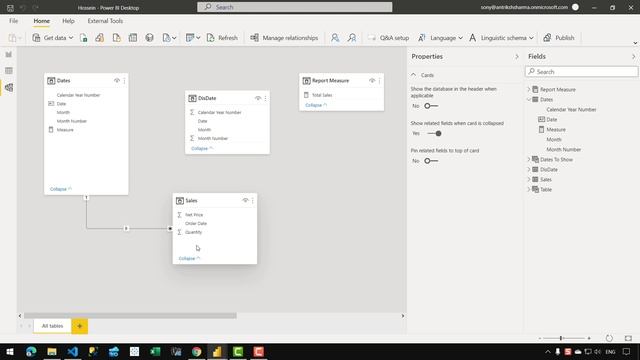Open the Model view from sidebar

click(9, 87)
